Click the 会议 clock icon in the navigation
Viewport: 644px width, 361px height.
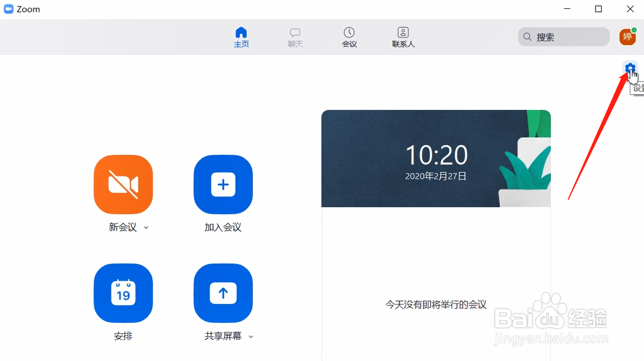[x=349, y=33]
